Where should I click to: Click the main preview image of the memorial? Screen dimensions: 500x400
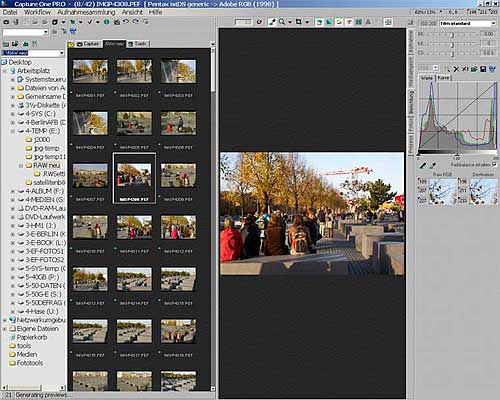click(312, 214)
